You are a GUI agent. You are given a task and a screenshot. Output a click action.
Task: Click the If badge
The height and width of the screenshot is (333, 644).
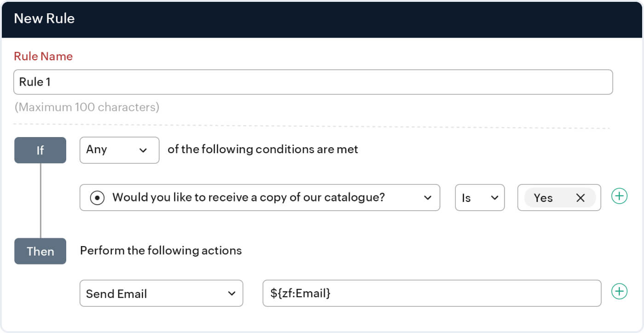[x=40, y=150]
